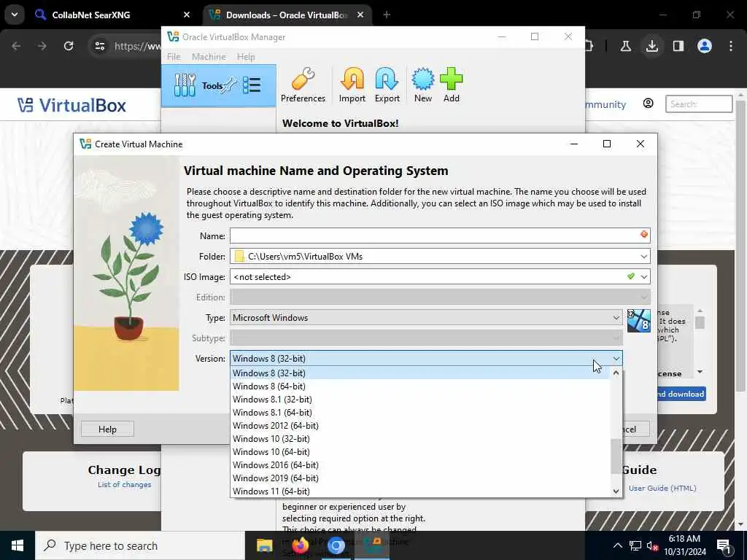Open the Tools list view icon

pyautogui.click(x=252, y=85)
